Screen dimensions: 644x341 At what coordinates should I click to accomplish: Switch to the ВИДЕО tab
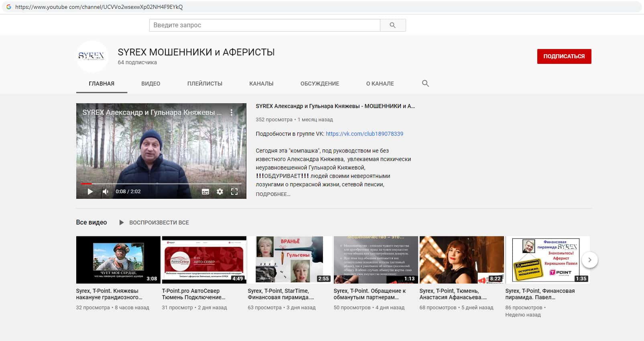150,84
